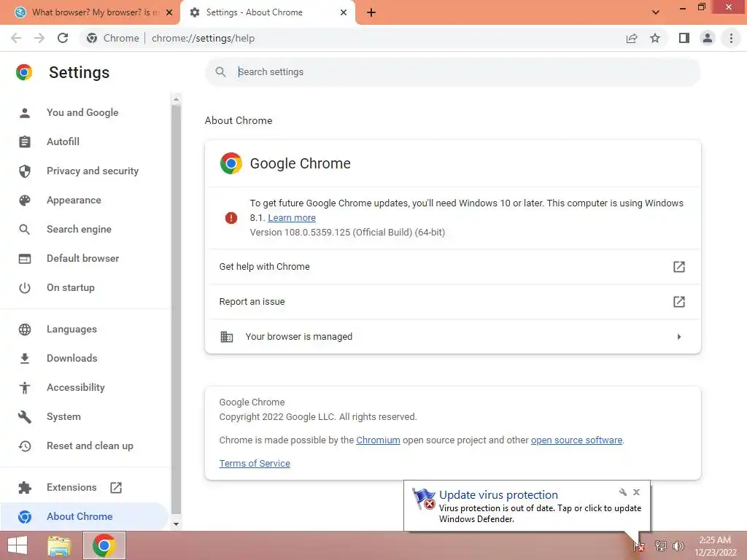Open On startup settings
The height and width of the screenshot is (560, 747).
tap(71, 287)
